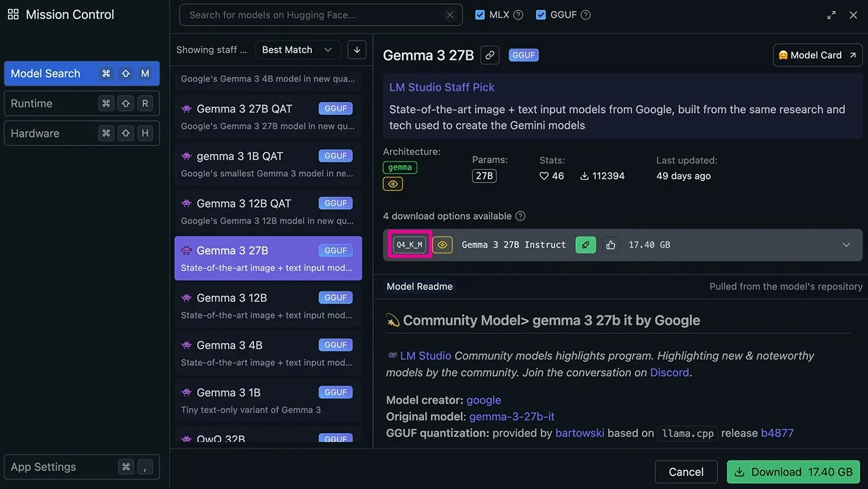Viewport: 868px width, 489px height.
Task: Click the sort direction arrow button
Action: [x=356, y=50]
